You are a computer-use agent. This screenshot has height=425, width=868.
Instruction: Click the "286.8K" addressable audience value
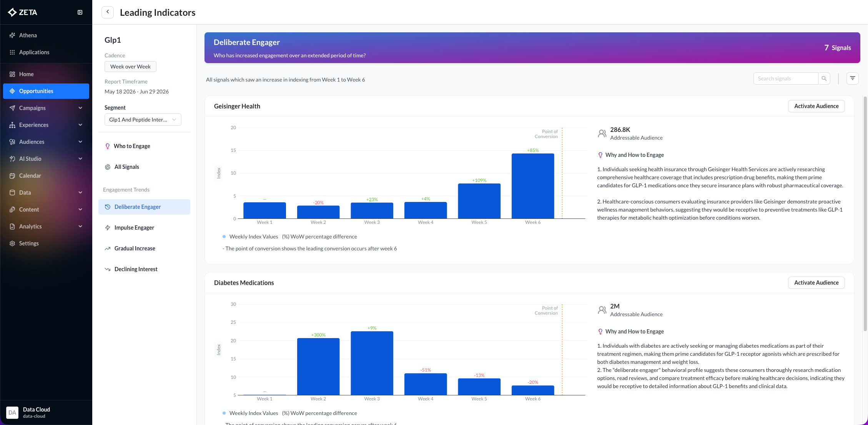point(620,130)
